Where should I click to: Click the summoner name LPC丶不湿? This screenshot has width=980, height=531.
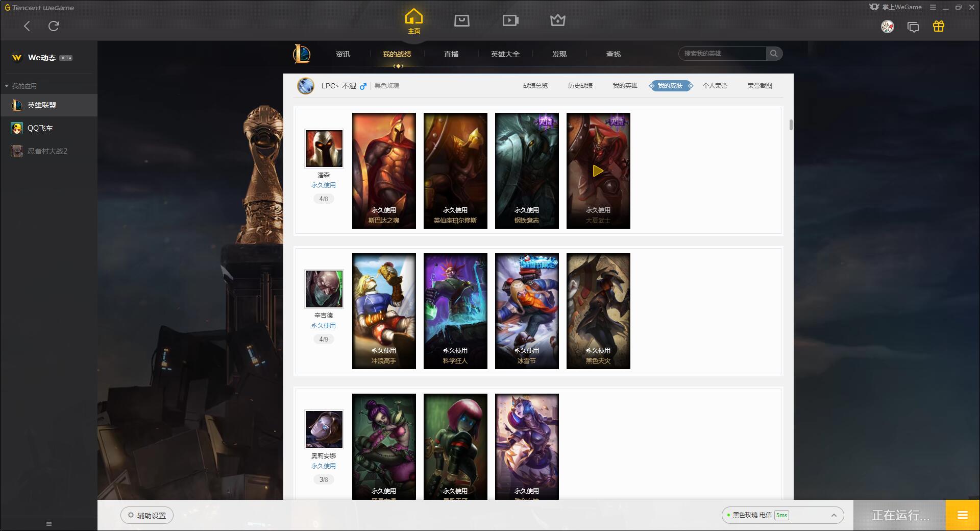coord(338,86)
